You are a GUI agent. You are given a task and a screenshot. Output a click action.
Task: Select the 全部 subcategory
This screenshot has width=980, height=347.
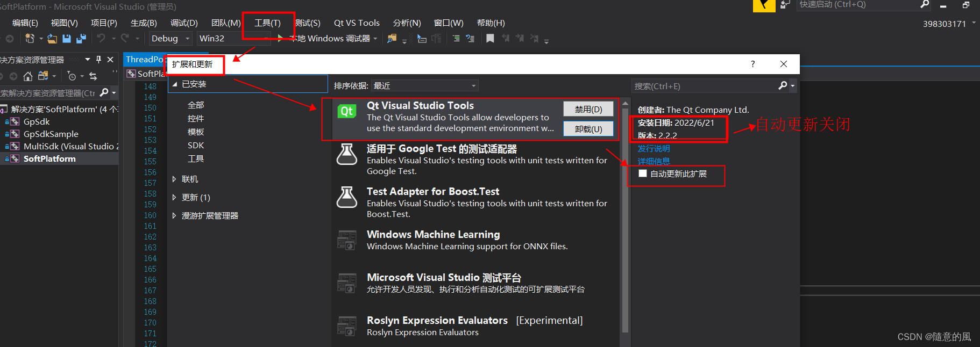click(196, 105)
